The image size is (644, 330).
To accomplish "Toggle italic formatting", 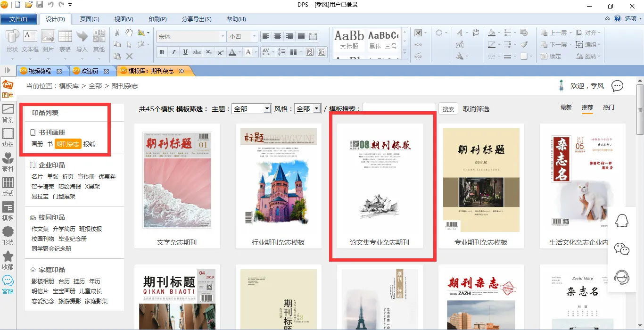I will pyautogui.click(x=173, y=52).
